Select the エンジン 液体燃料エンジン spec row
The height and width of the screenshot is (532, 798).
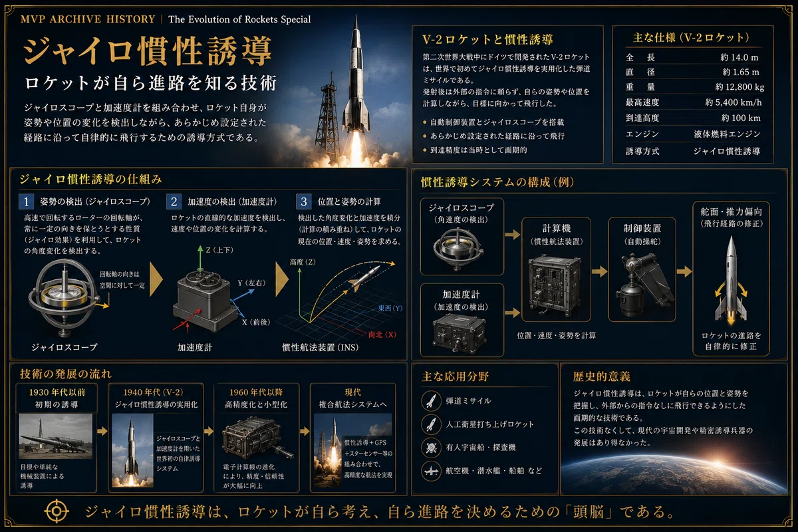tap(692, 134)
